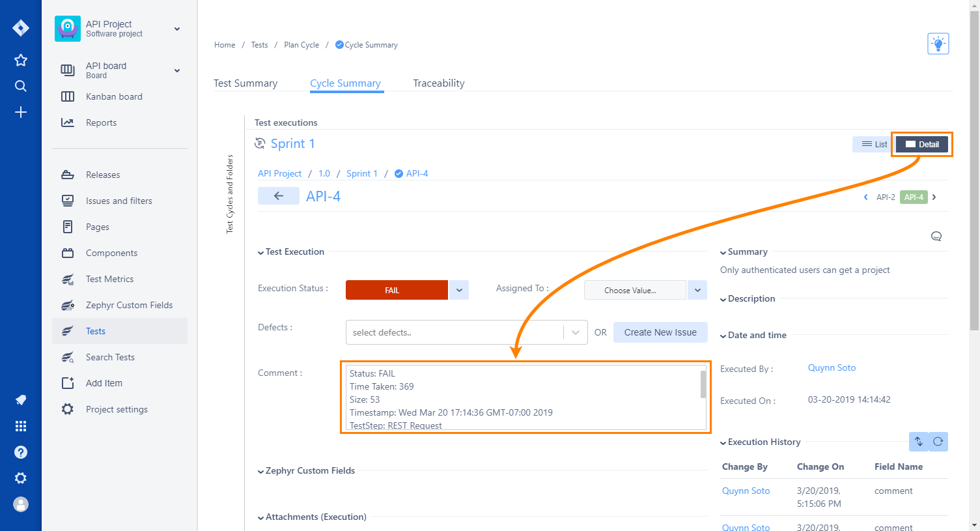
Task: Open the apps switcher grid icon
Action: [20, 425]
